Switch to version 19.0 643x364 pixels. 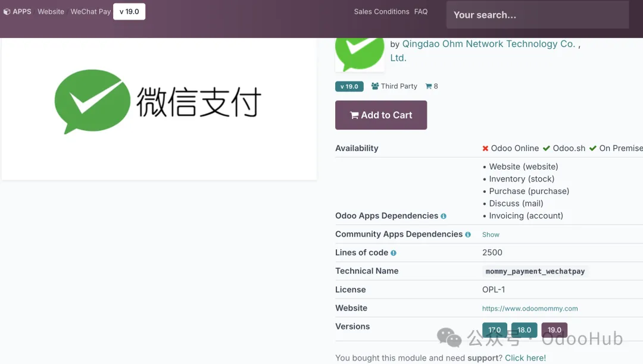click(554, 330)
